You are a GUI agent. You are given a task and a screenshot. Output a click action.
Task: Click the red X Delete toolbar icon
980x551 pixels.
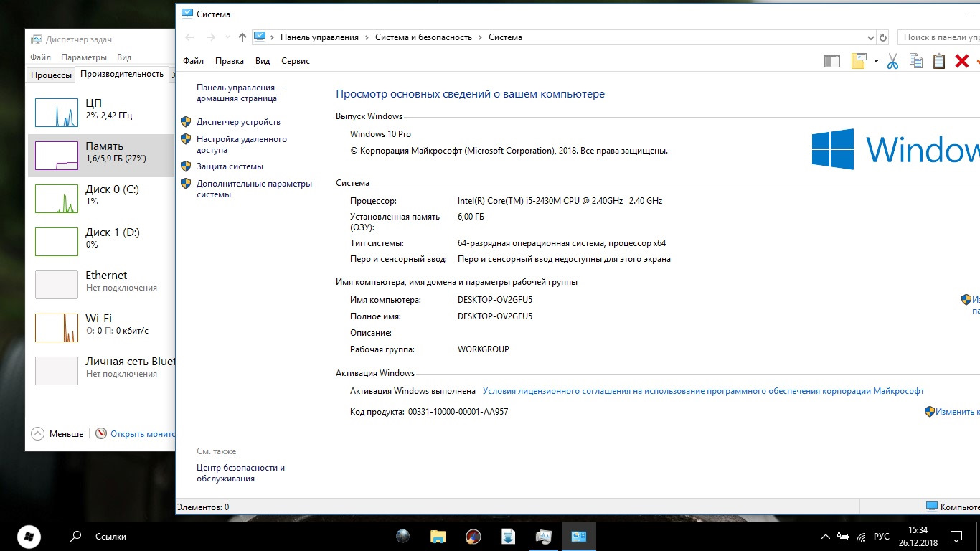click(962, 62)
